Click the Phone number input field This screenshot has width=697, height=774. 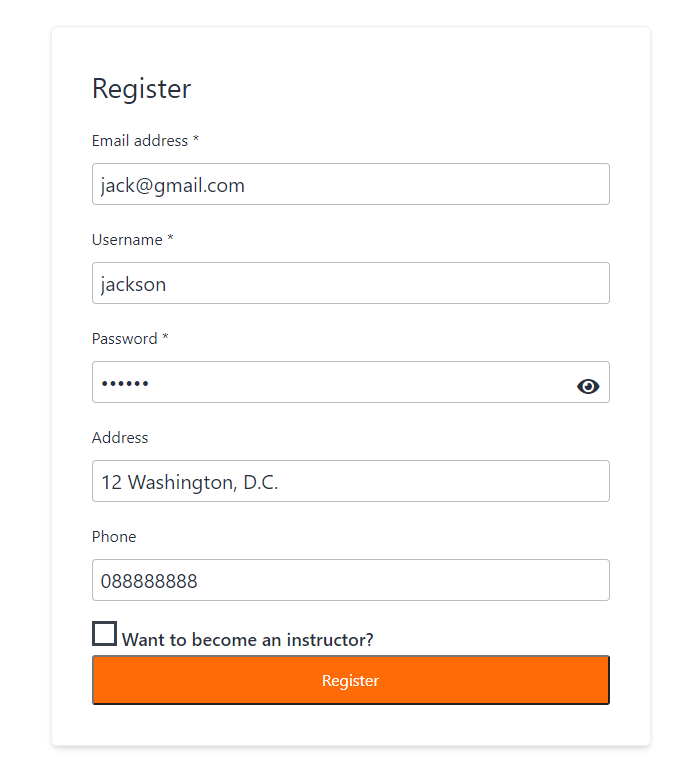(350, 581)
